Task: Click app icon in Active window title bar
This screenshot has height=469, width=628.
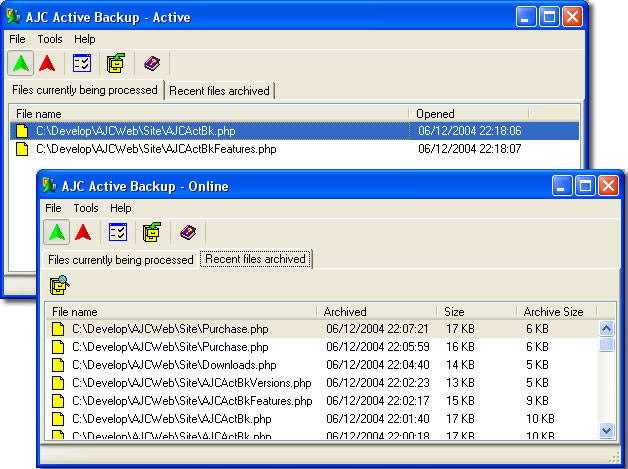Action: tap(14, 16)
